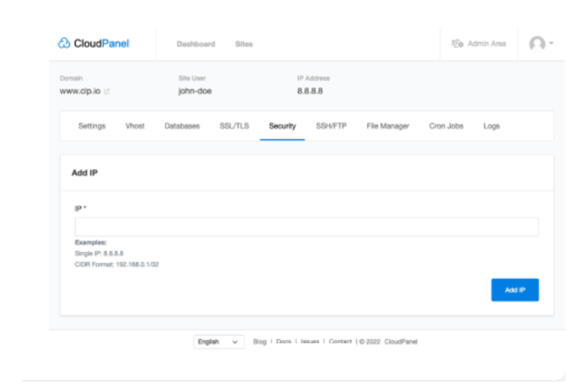
Task: Open the English language dropdown
Action: tap(219, 342)
